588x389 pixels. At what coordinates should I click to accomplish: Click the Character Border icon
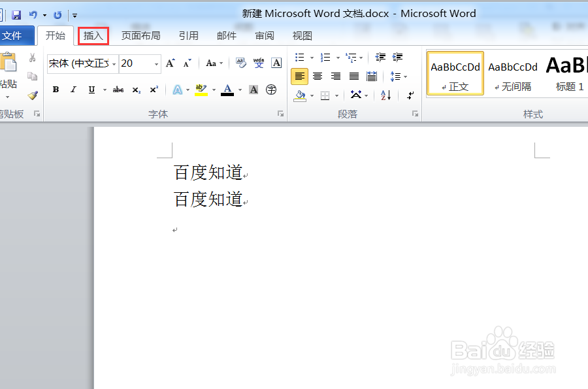(x=276, y=63)
